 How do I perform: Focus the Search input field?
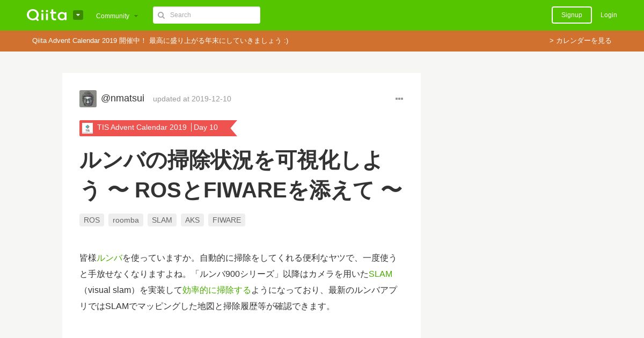coord(207,15)
